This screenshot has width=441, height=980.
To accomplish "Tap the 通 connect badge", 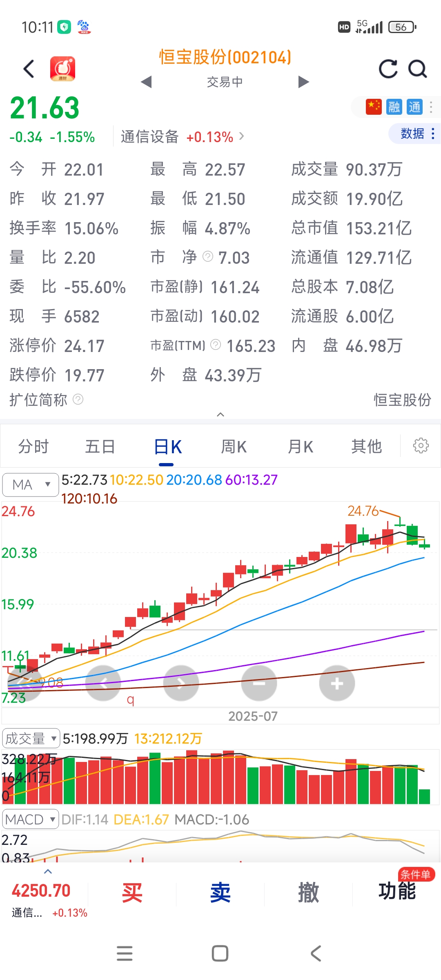I will coord(414,107).
